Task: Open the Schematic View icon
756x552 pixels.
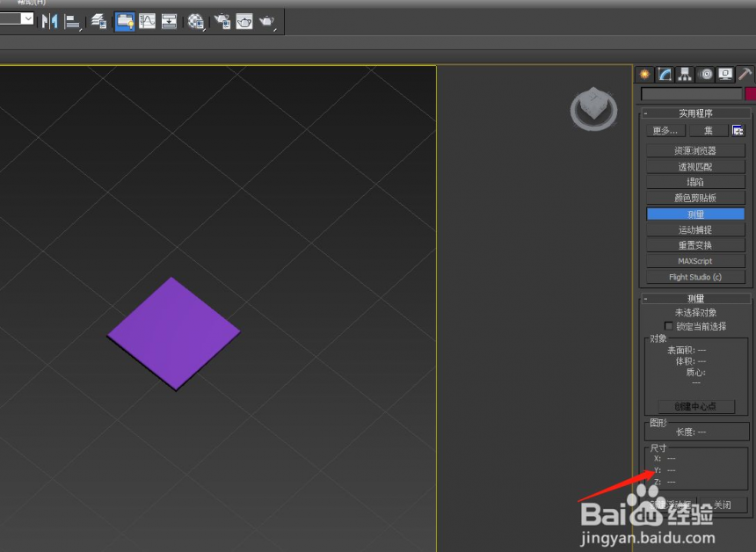Action: point(170,21)
